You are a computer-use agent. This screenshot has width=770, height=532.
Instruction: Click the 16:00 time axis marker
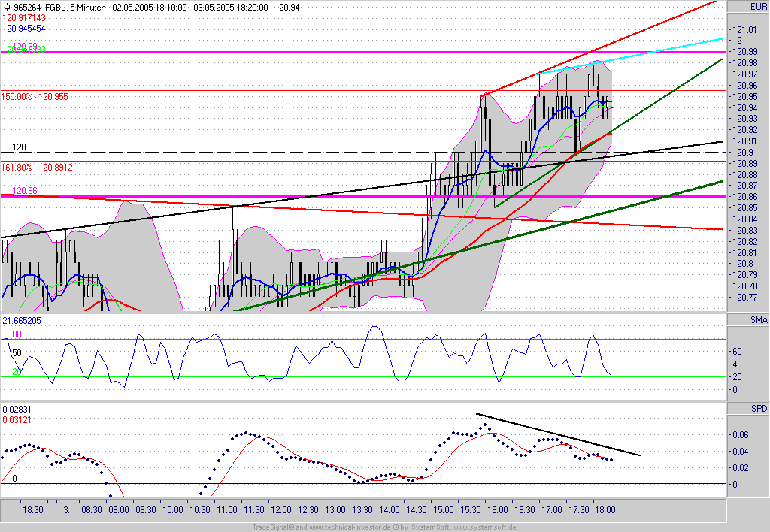(498, 510)
